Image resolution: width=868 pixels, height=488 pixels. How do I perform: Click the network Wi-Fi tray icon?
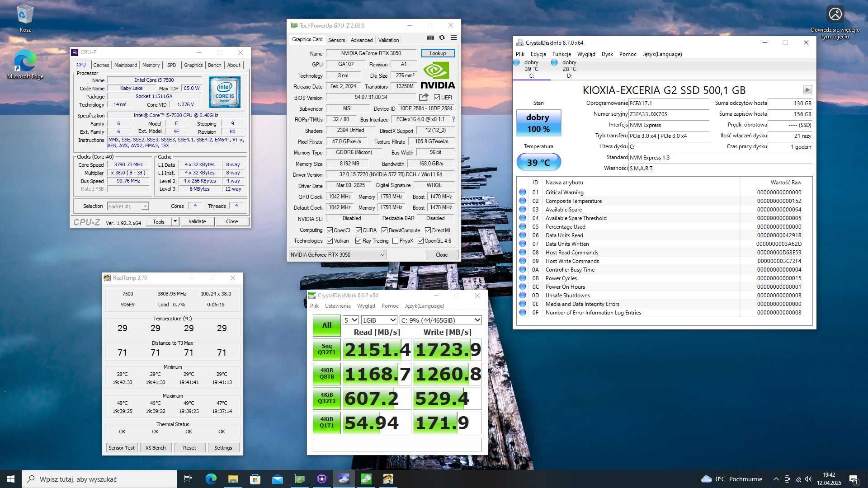(798, 479)
